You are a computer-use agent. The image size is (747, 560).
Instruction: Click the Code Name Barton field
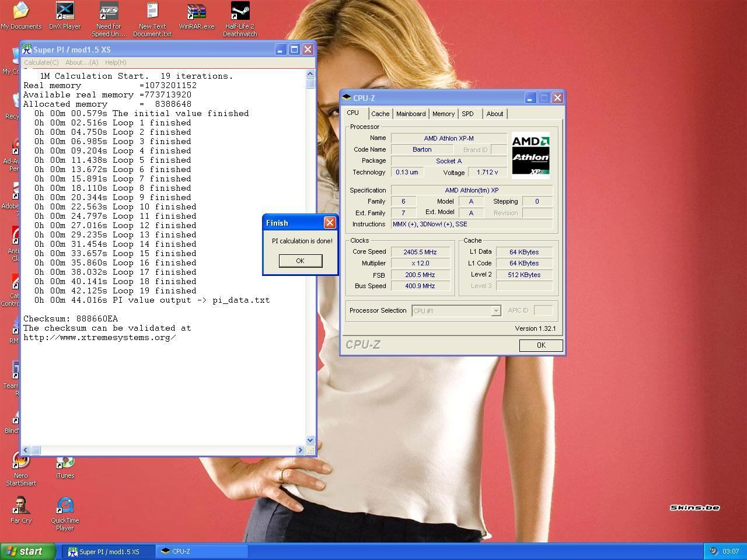pyautogui.click(x=422, y=149)
